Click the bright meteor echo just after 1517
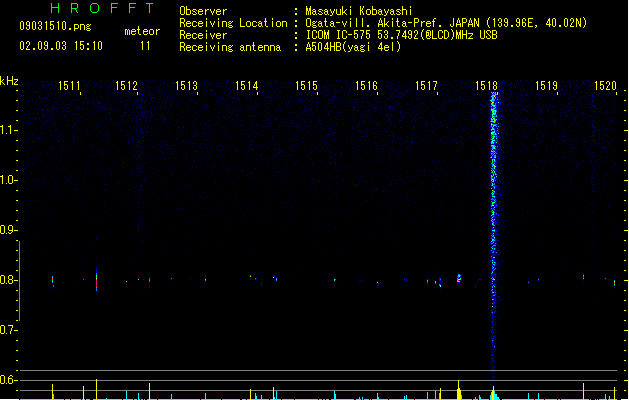The height and width of the screenshot is (400, 629). [x=459, y=278]
